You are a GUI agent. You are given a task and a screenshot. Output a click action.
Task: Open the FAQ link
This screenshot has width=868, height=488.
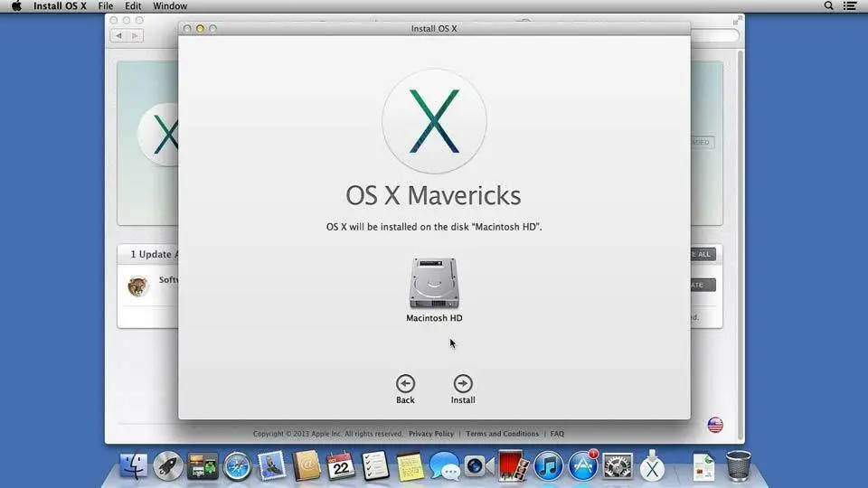click(x=557, y=434)
